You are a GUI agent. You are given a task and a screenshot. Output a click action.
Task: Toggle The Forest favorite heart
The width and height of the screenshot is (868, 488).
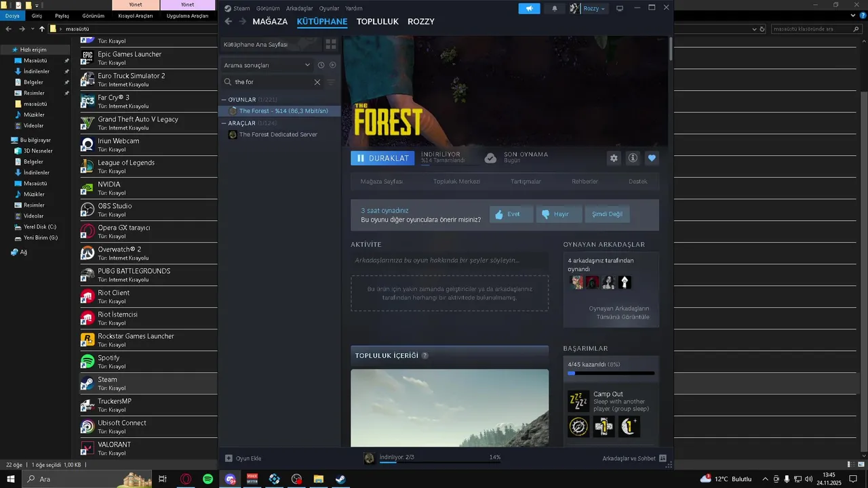click(652, 158)
